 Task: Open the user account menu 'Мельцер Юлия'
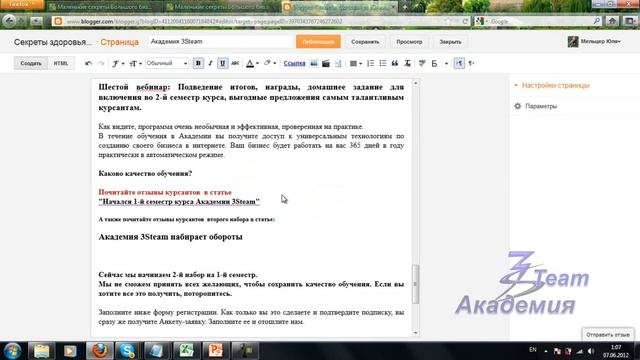(595, 41)
